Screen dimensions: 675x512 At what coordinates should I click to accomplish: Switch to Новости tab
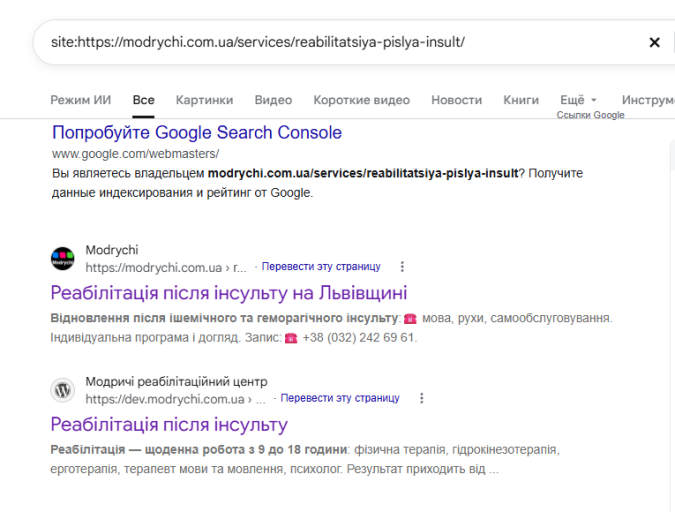click(x=457, y=100)
